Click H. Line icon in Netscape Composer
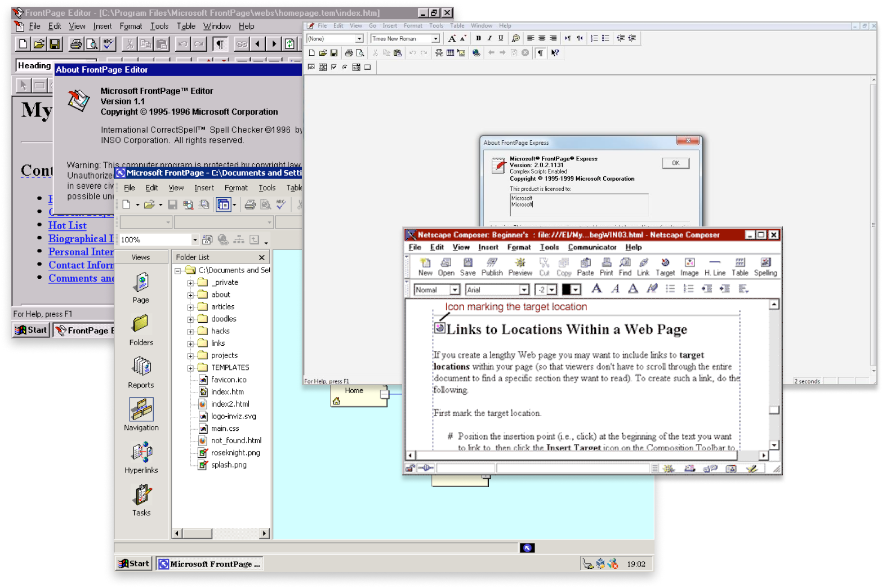The width and height of the screenshot is (882, 588). [x=715, y=267]
